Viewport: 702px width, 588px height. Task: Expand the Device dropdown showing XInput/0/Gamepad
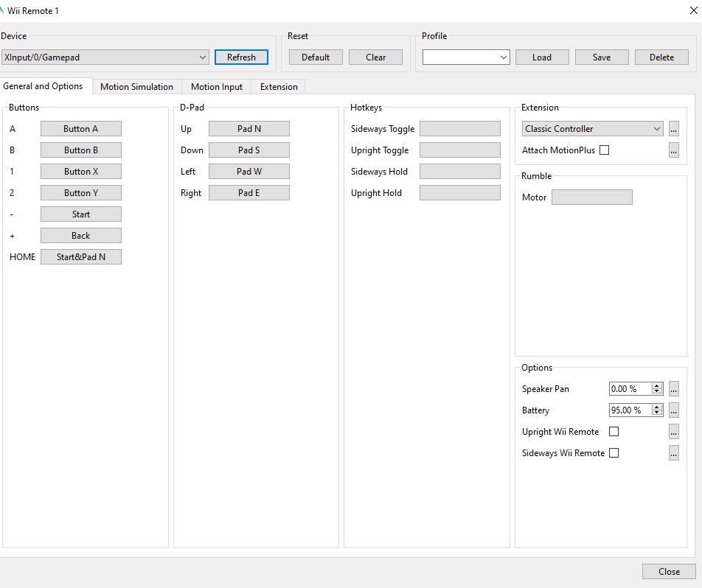(x=105, y=57)
